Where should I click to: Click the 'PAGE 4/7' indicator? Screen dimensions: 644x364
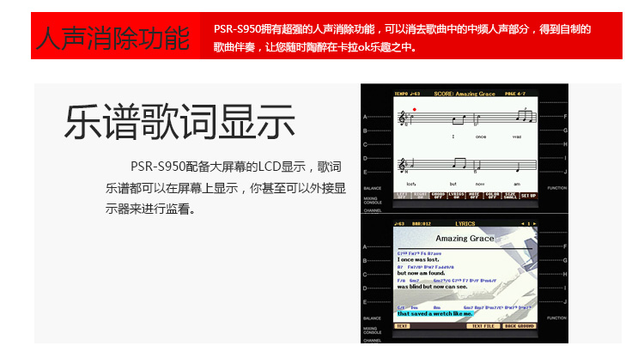click(515, 94)
